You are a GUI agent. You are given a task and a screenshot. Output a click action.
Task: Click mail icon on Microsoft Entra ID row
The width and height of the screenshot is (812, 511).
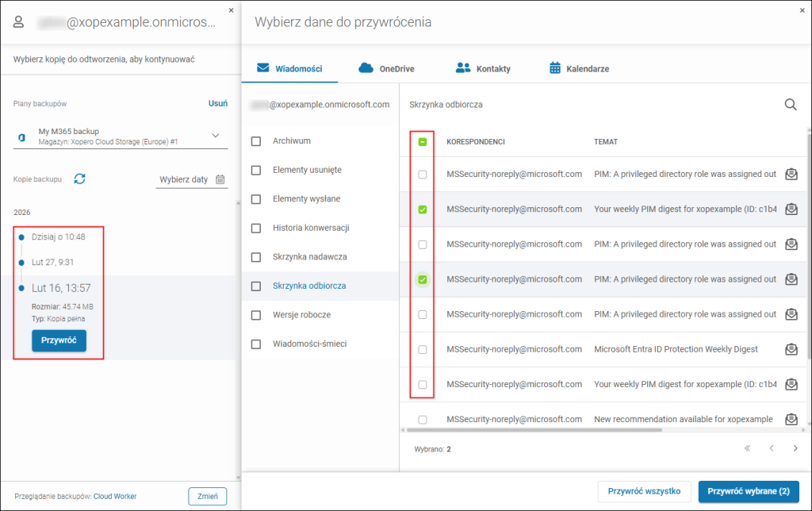pos(791,349)
